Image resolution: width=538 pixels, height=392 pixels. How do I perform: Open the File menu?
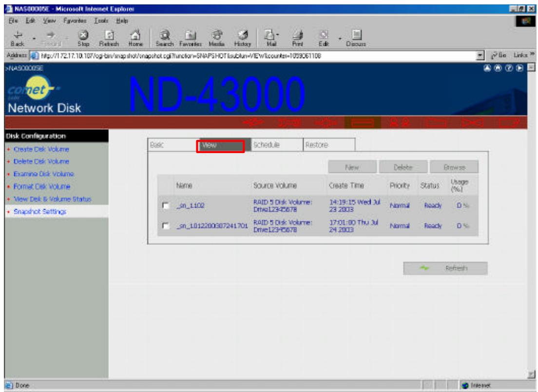click(x=13, y=20)
